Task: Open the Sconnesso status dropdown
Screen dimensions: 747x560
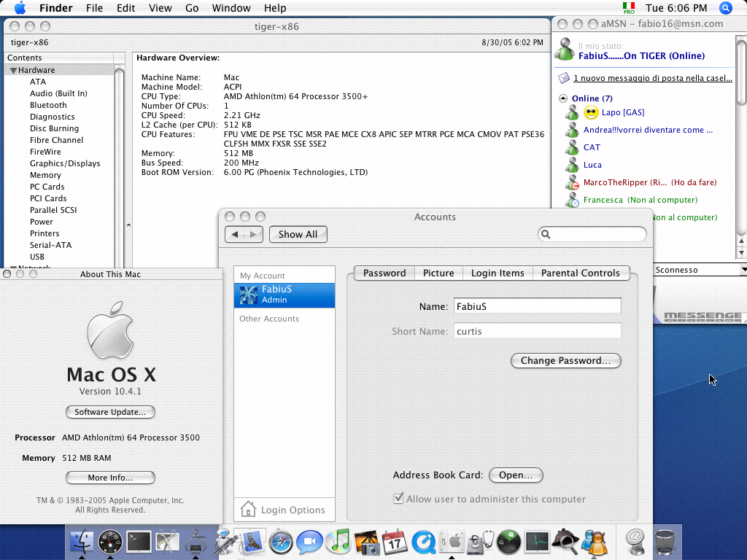Action: click(743, 270)
